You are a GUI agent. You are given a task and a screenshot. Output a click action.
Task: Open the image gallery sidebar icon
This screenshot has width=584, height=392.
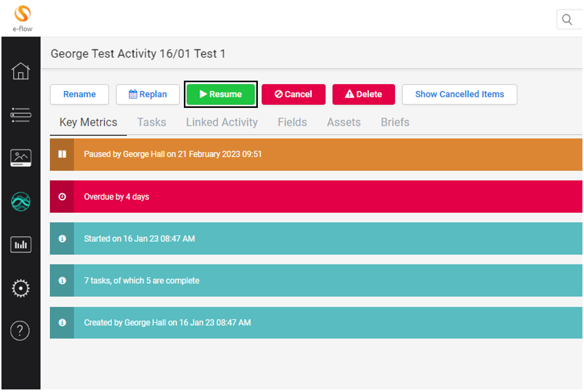tap(21, 158)
